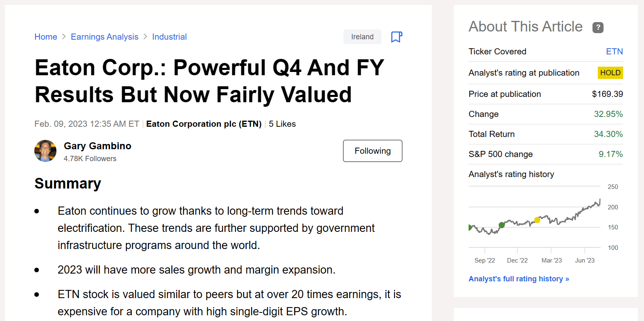
Task: Open the About This Article help icon
Action: point(598,27)
